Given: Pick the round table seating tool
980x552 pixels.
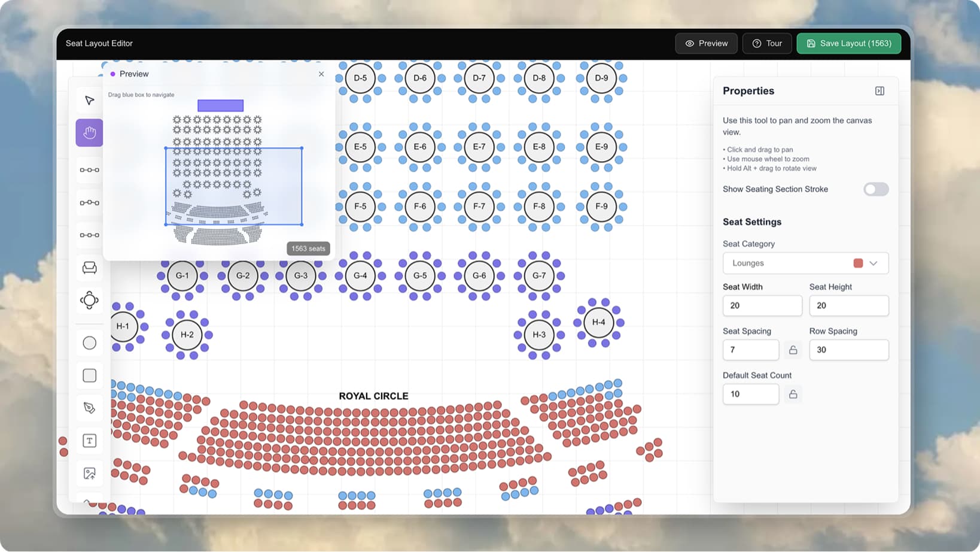Looking at the screenshot, I should 89,301.
